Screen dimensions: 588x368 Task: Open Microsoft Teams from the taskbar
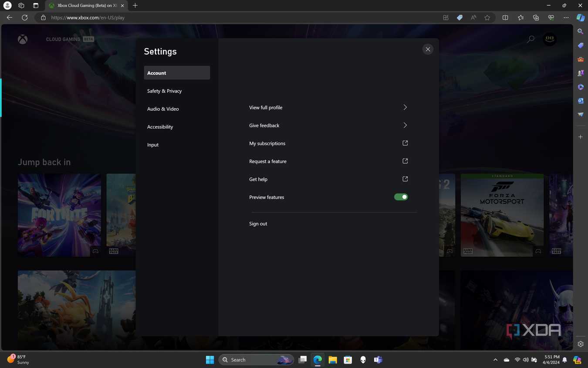(378, 360)
